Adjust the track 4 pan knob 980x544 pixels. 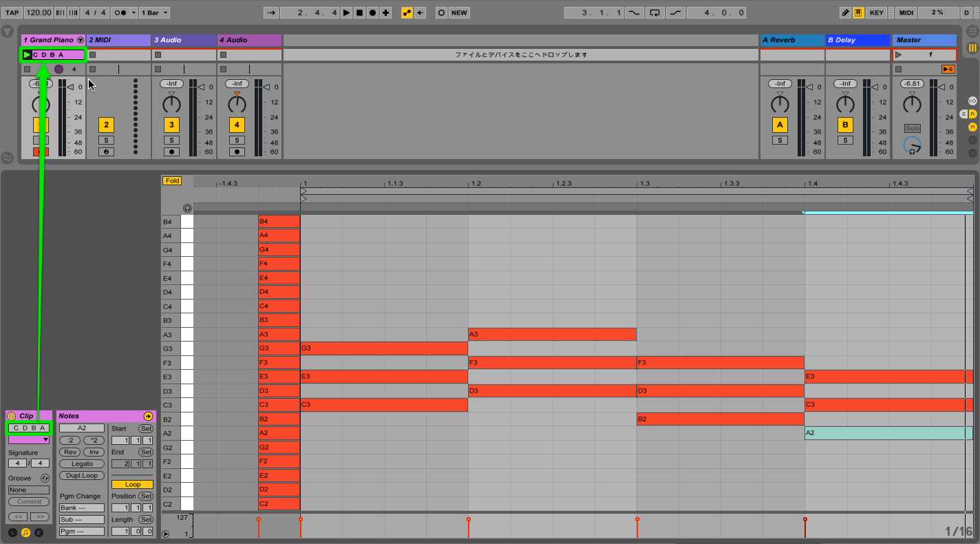(x=237, y=104)
